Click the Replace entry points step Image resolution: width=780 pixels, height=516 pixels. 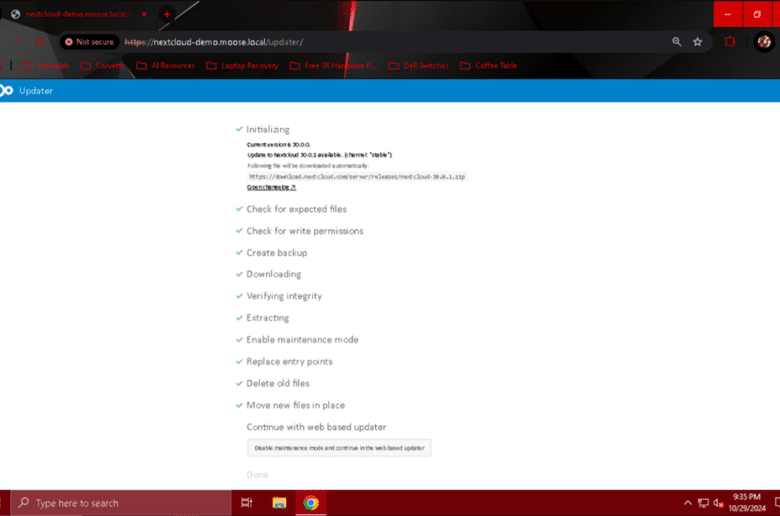point(290,362)
